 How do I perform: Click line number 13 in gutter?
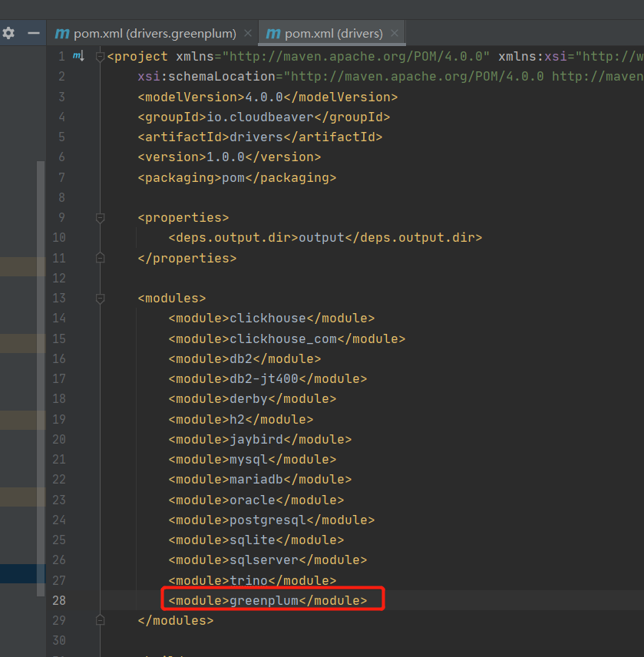[x=59, y=299]
